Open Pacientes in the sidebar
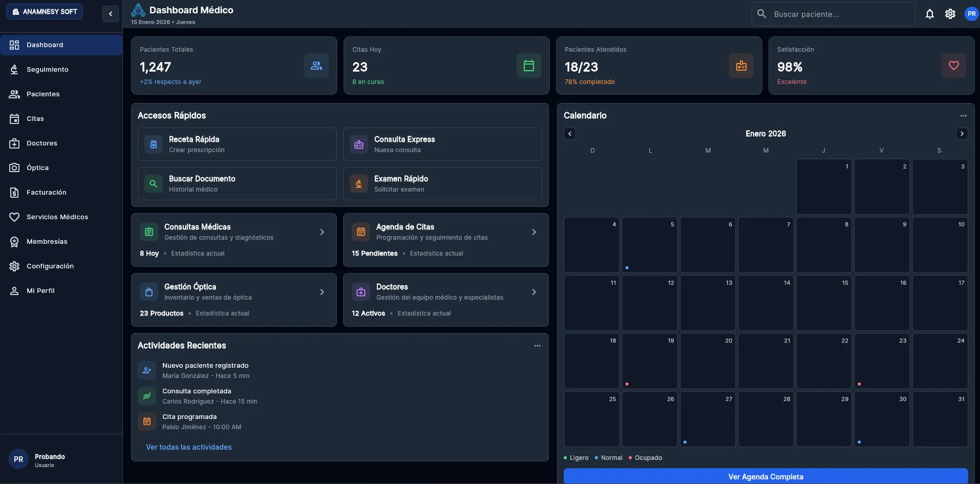Screen dimensions: 980x484 (61, 94)
